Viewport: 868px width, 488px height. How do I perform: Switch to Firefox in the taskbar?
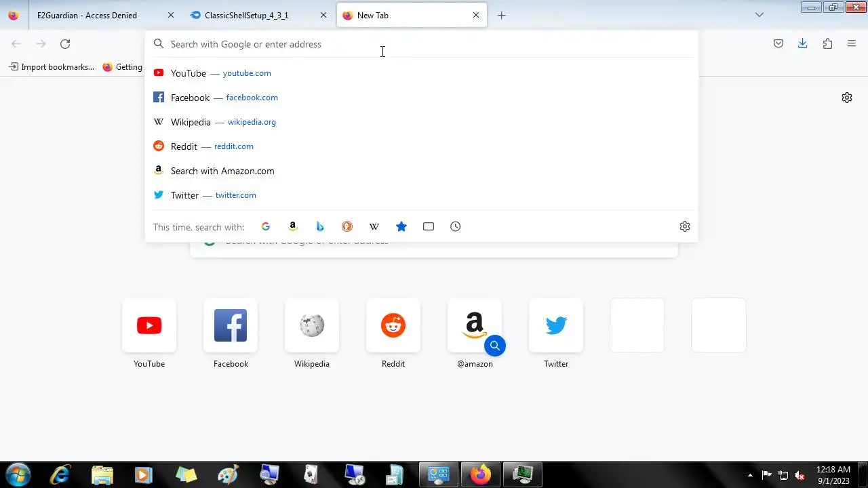click(x=481, y=474)
